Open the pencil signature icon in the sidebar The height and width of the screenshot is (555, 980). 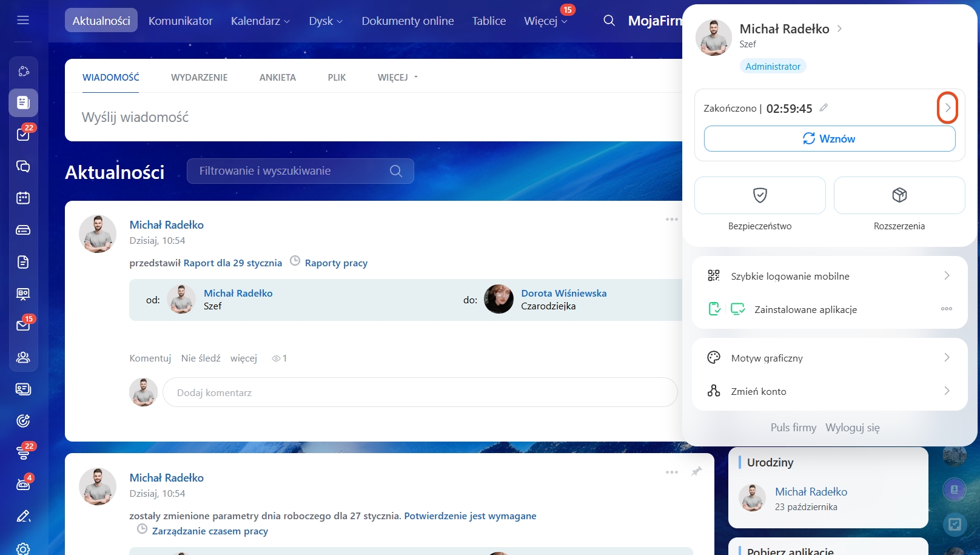[x=23, y=516]
